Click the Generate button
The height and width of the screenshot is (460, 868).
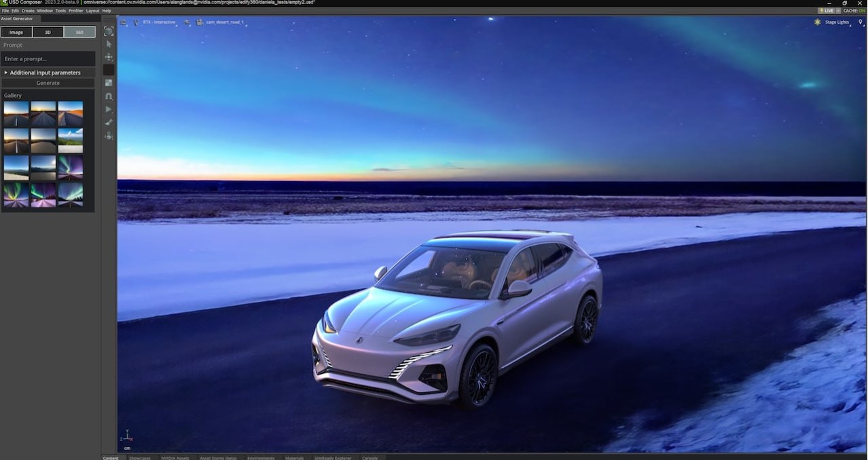[x=48, y=83]
